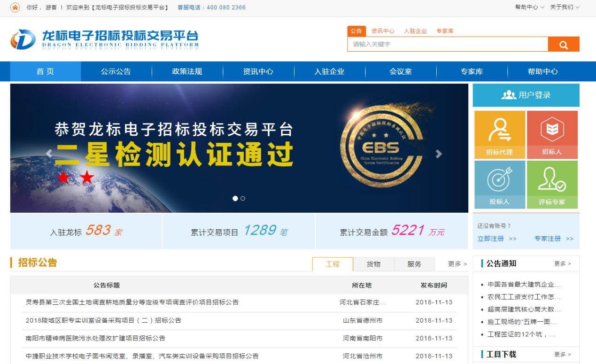This screenshot has width=596, height=364.
Task: Click the 专家注册 expert registration link
Action: 547,239
